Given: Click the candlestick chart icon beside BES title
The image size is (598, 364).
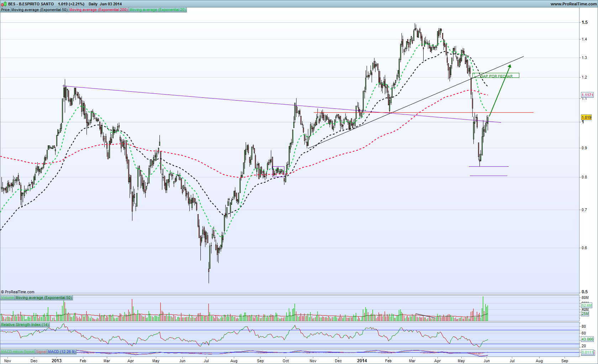Looking at the screenshot, I should [x=4, y=4].
